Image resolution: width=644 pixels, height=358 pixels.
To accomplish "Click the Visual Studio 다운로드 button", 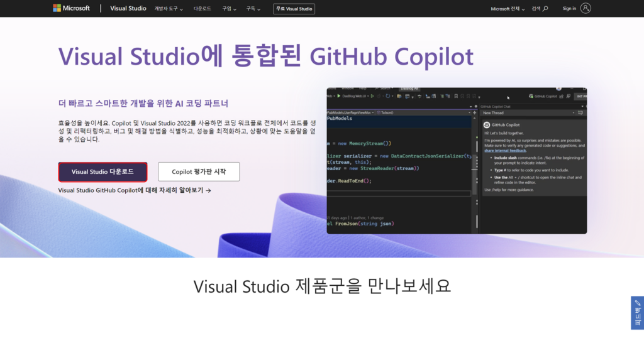I will coord(103,172).
